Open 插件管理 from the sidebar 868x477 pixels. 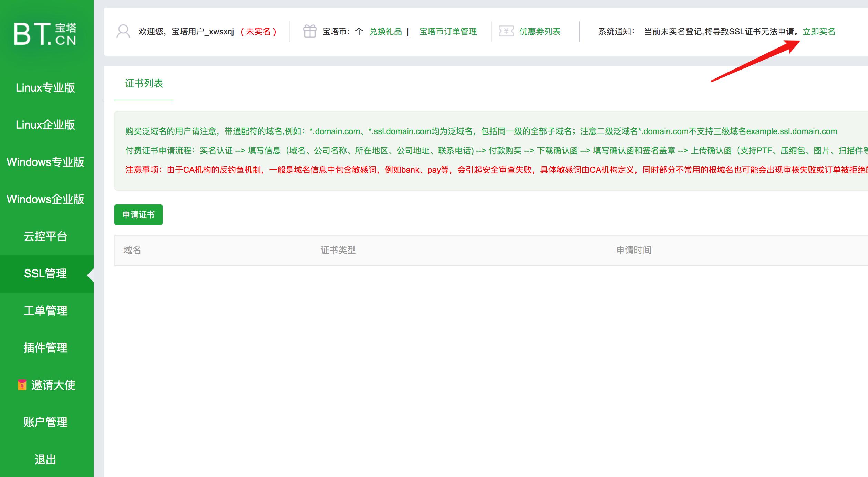[x=46, y=348]
